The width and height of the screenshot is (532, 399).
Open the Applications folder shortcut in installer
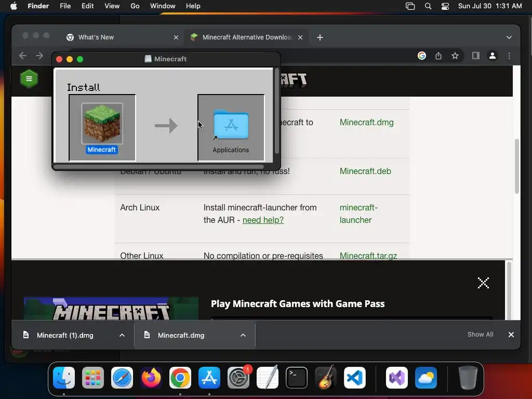(231, 125)
